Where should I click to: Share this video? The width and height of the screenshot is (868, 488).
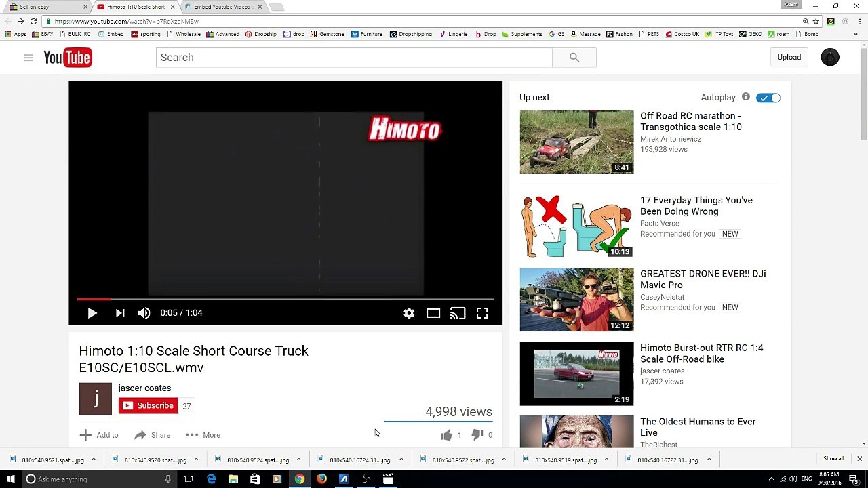pos(153,435)
